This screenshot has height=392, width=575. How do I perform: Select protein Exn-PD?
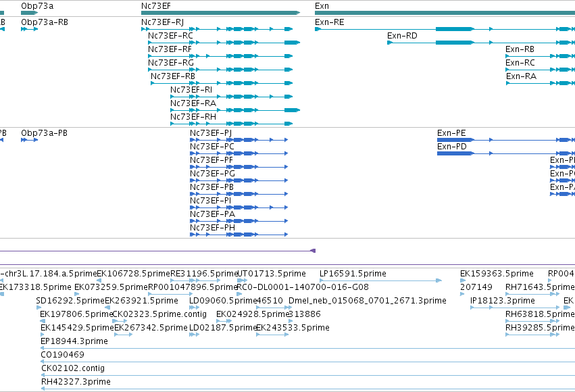[452, 147]
